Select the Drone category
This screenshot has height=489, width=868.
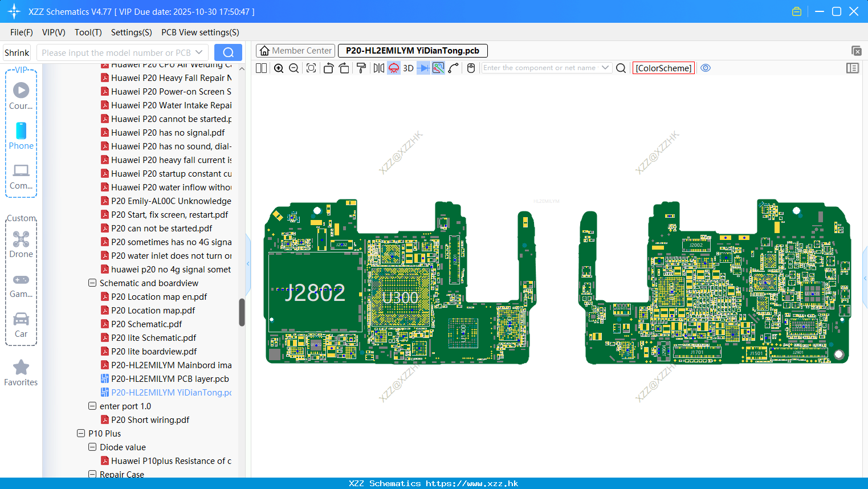point(21,244)
